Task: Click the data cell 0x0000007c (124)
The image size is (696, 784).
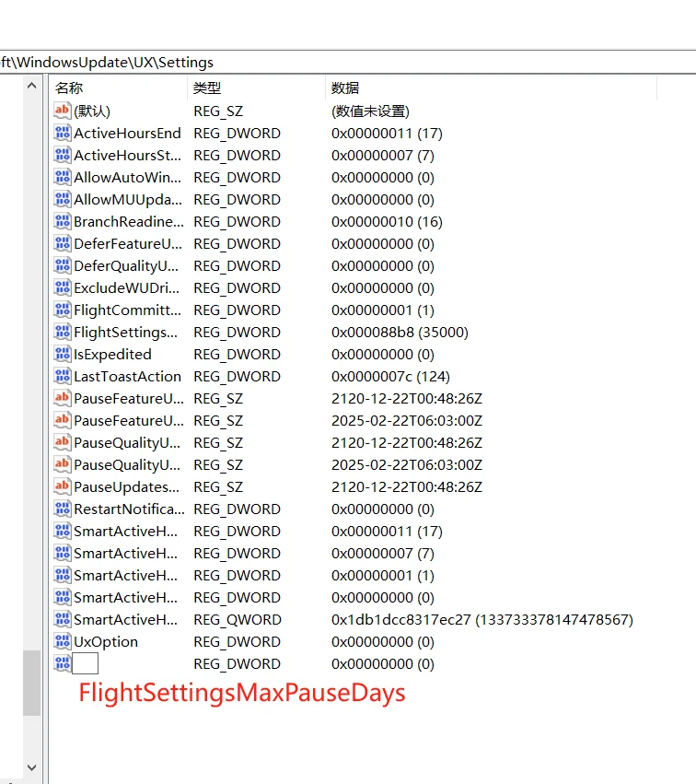Action: tap(390, 376)
